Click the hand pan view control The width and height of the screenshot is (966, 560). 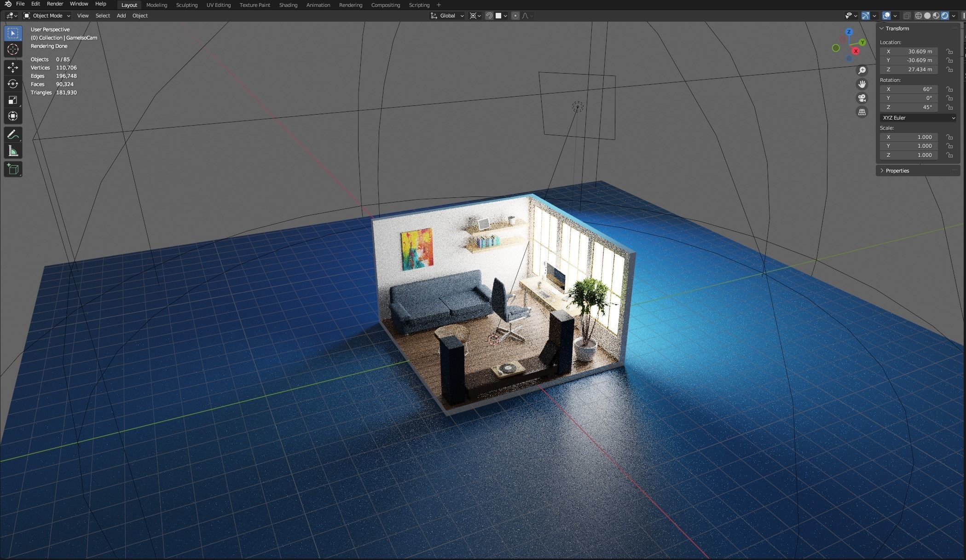pos(862,84)
